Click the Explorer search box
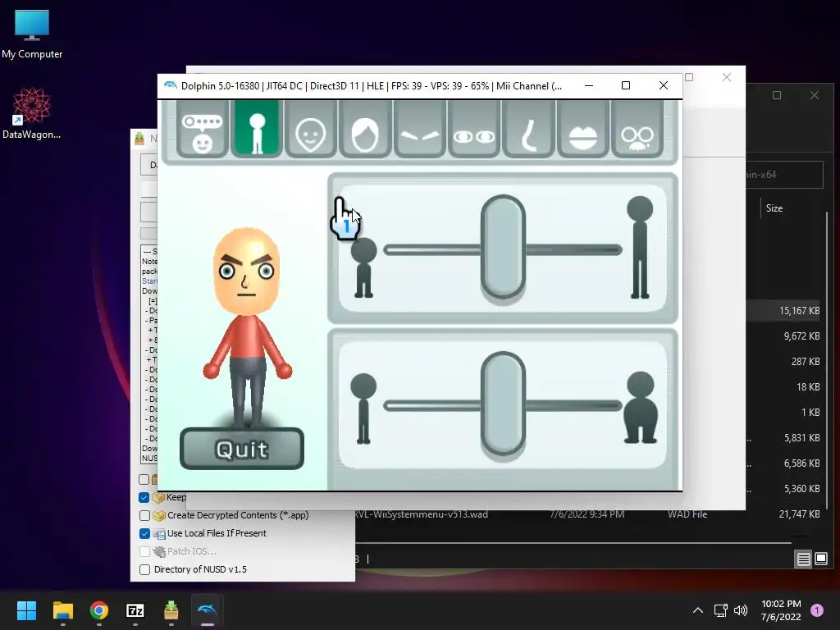Image resolution: width=840 pixels, height=630 pixels. (x=784, y=175)
